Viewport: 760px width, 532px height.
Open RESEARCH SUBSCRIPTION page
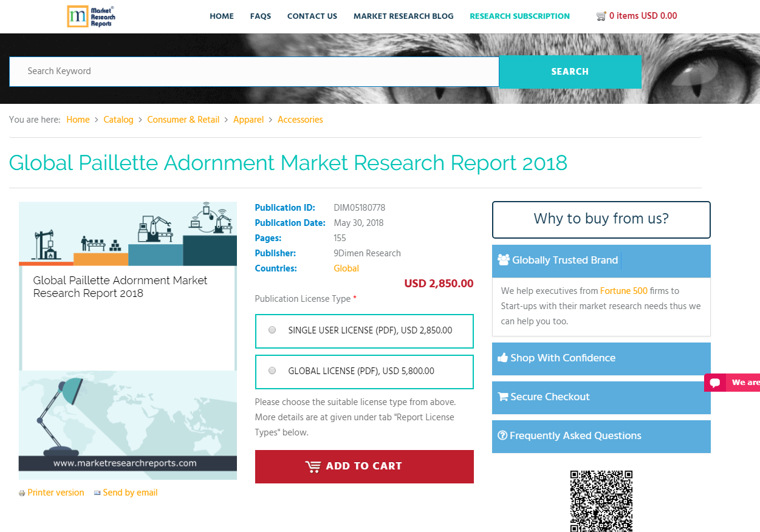click(520, 16)
